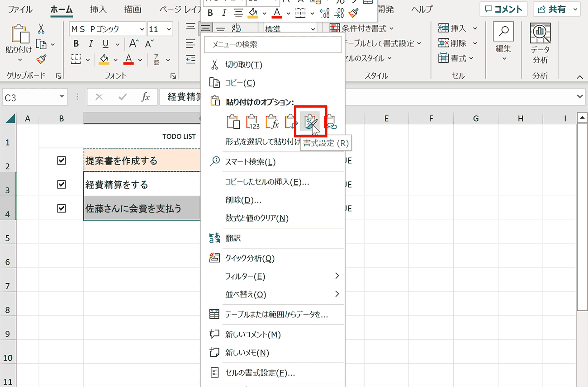Click the Format Painter brush on the mini toolbar
The height and width of the screenshot is (387, 588).
coord(353,13)
